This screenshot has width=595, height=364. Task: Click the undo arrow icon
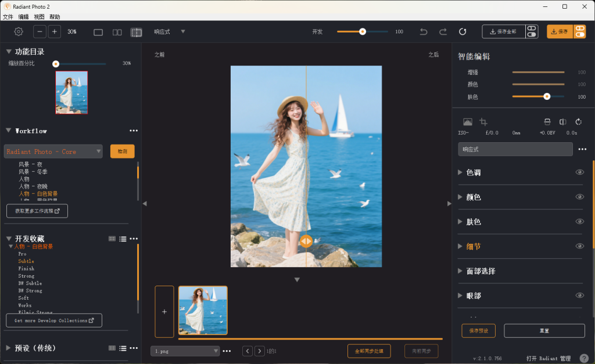pyautogui.click(x=424, y=32)
